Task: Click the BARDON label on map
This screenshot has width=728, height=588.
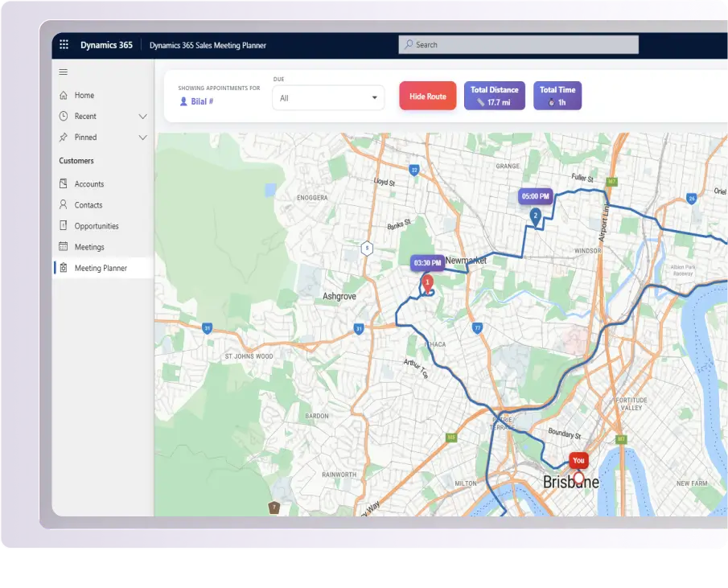Action: pos(317,416)
